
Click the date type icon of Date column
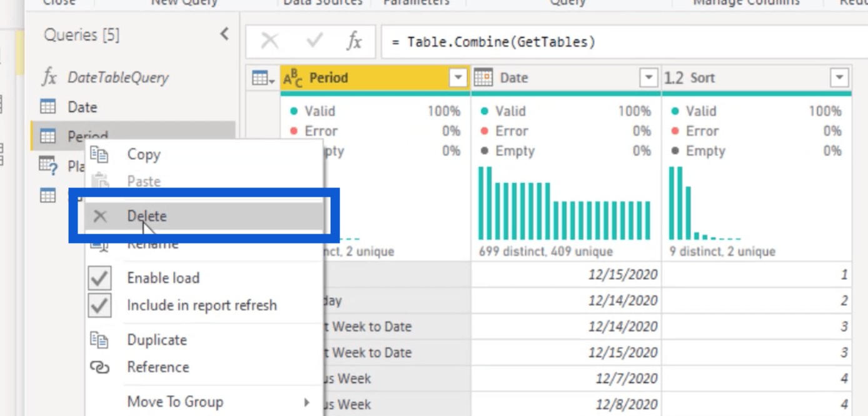pos(483,78)
